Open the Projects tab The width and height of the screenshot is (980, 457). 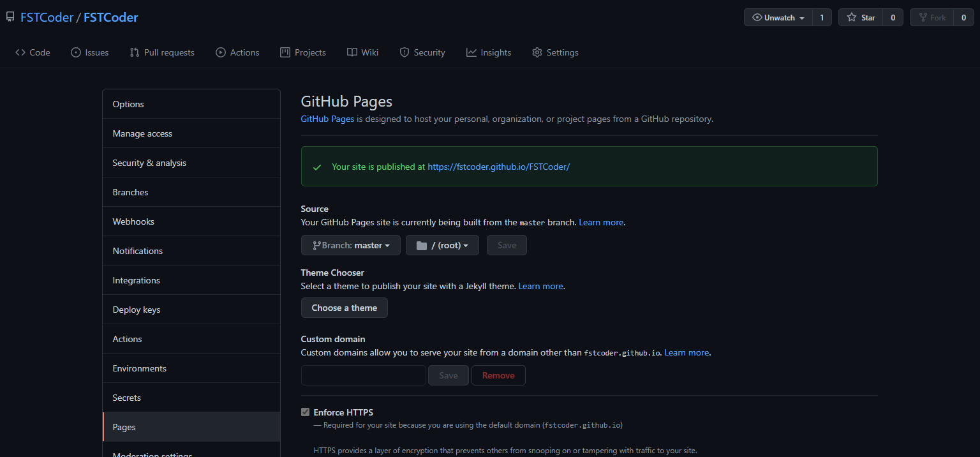pyautogui.click(x=303, y=52)
